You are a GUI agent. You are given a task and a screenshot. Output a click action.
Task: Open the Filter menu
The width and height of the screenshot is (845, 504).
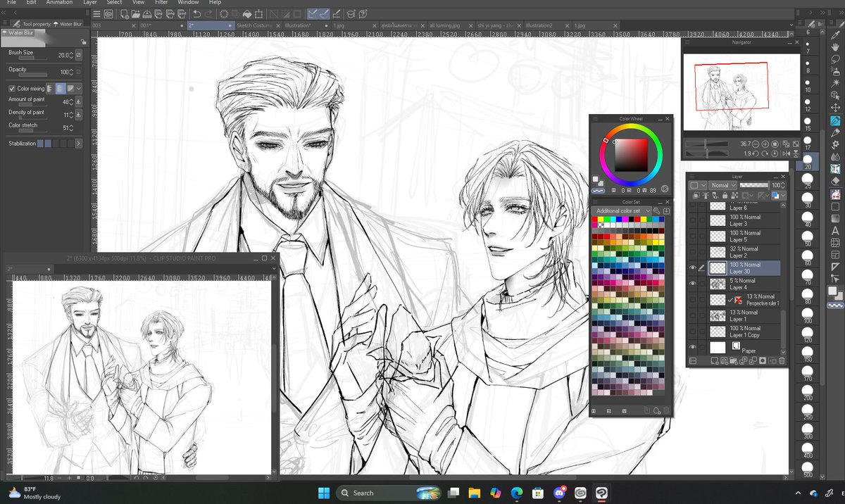161,3
